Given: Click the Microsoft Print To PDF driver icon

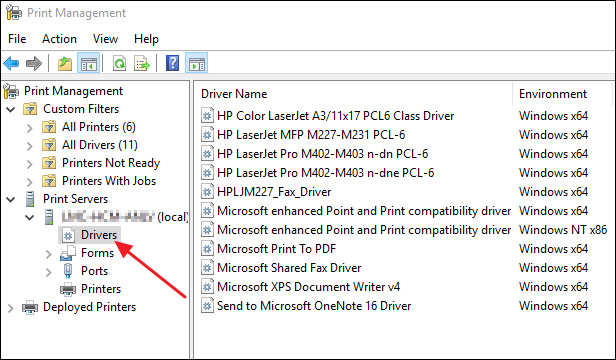Looking at the screenshot, I should 207,249.
